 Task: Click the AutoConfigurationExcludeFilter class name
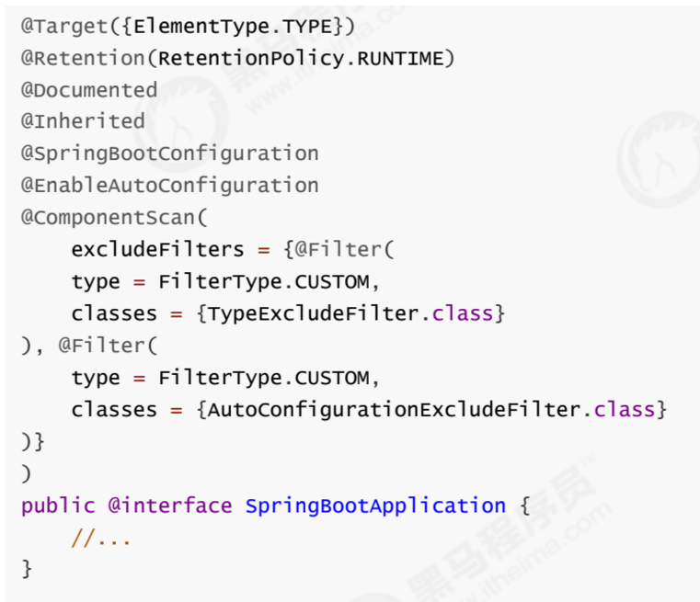tap(395, 409)
